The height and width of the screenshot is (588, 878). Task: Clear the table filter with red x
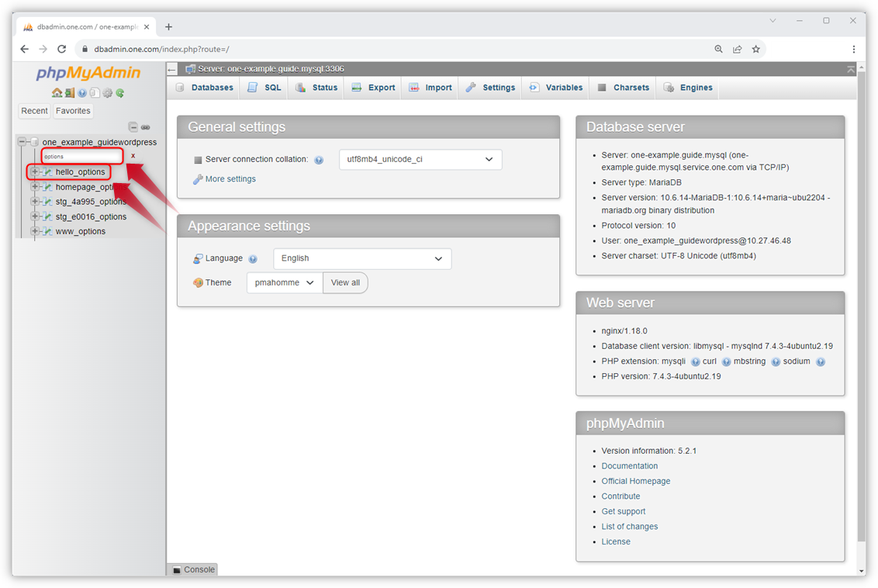click(133, 155)
